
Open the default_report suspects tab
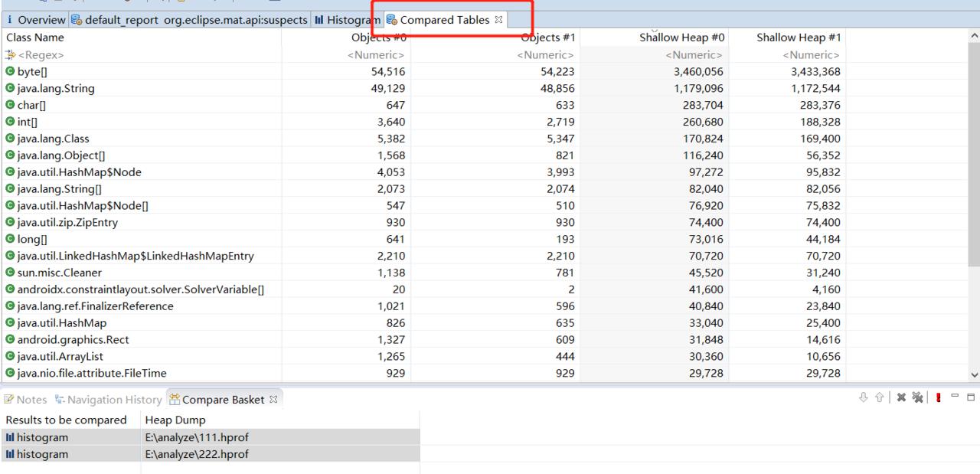coord(190,20)
